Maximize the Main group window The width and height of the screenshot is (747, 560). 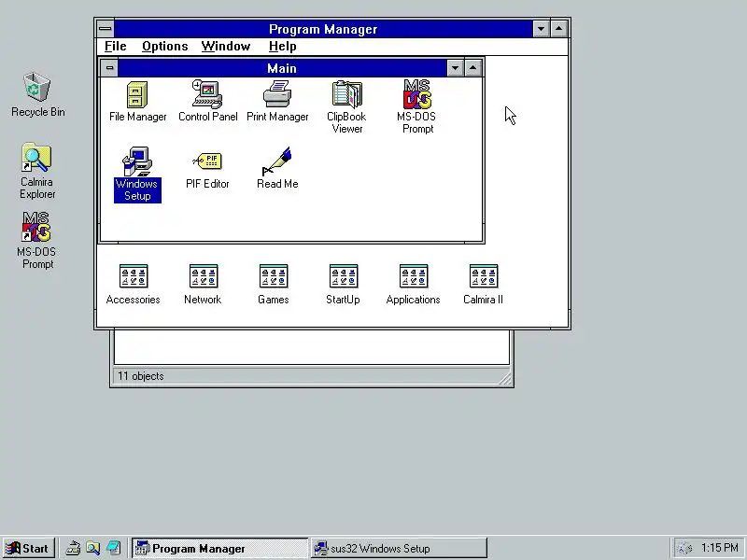tap(472, 67)
